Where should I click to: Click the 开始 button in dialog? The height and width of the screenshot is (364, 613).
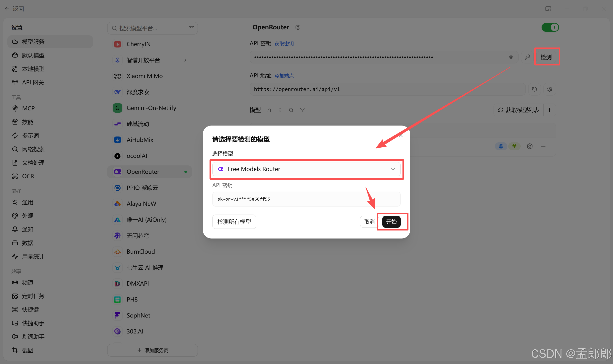tap(391, 222)
